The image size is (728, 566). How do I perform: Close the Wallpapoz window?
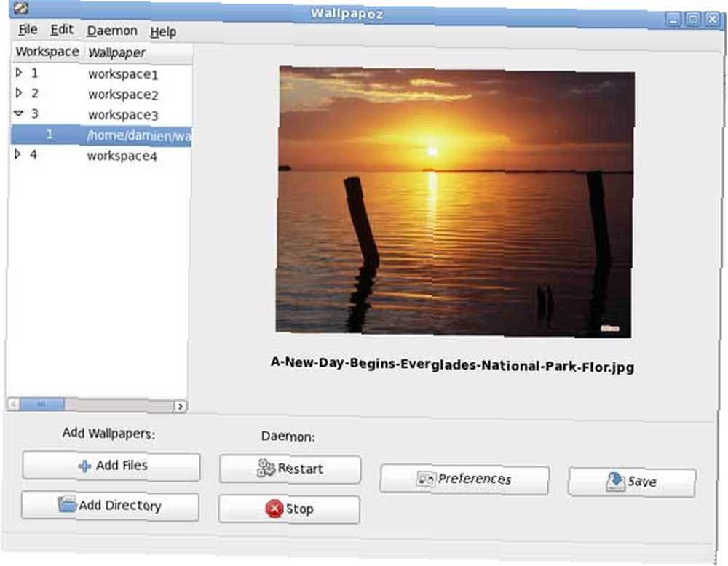coord(712,19)
